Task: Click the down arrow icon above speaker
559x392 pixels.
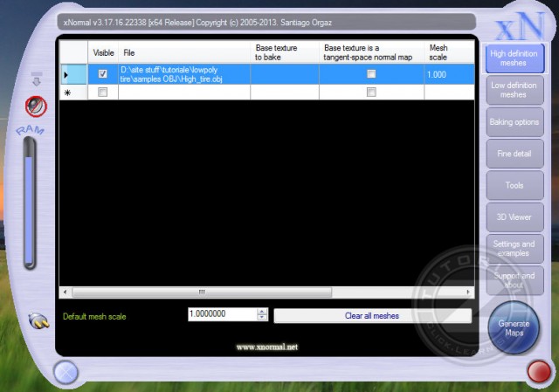Action: coord(36,81)
